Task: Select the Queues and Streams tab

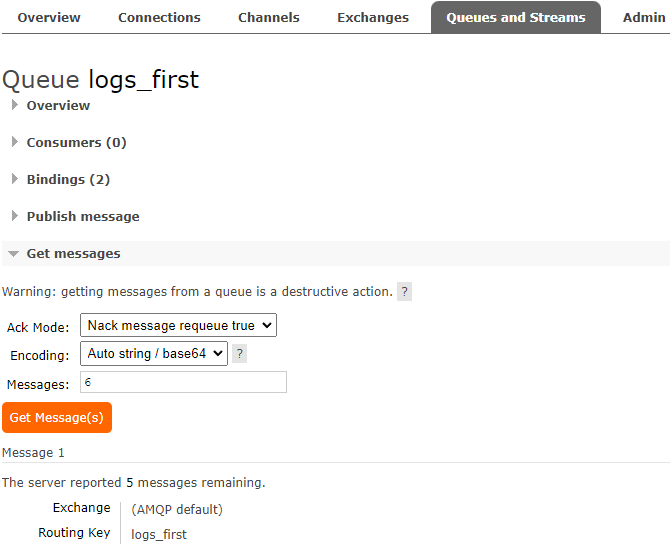Action: point(516,17)
